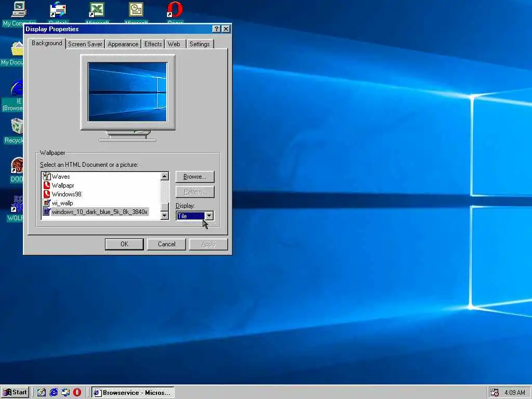Click Cancel in Display Properties
Image resolution: width=532 pixels, height=399 pixels.
pyautogui.click(x=166, y=244)
